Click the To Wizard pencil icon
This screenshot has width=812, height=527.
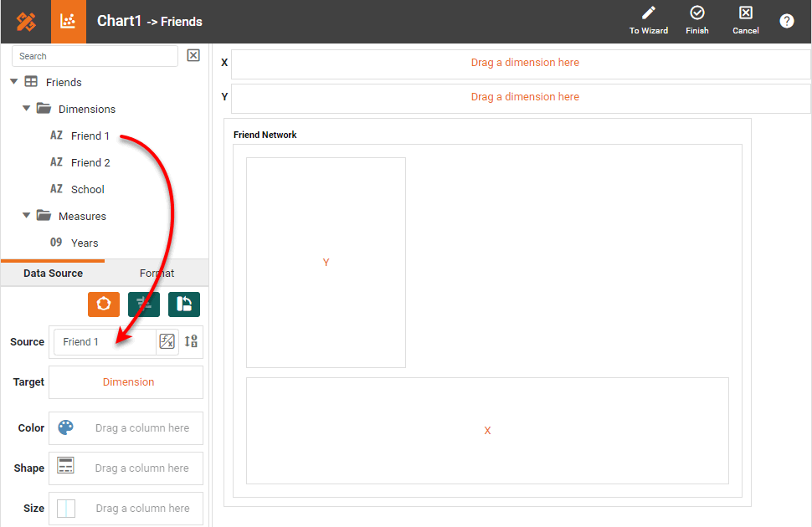pos(648,13)
